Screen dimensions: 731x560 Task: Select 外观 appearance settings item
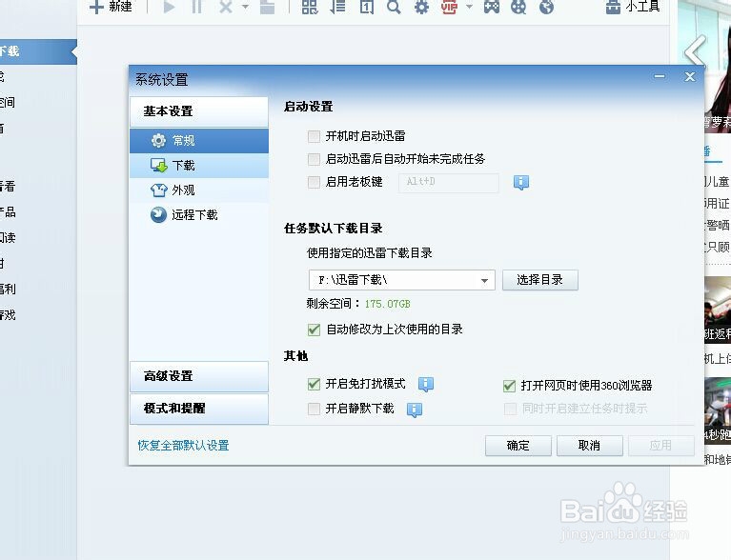tap(199, 190)
